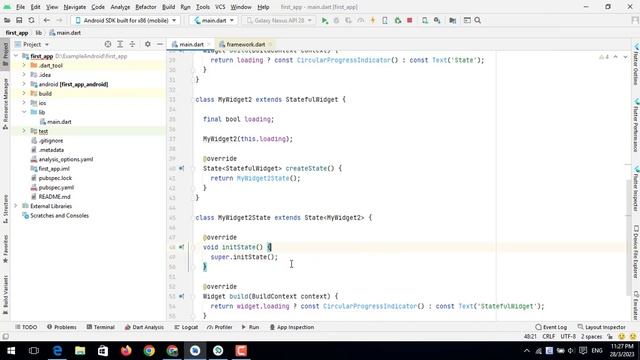640x360 pixels.
Task: Select analysis_options.yaml in the Project tree
Action: 66,159
